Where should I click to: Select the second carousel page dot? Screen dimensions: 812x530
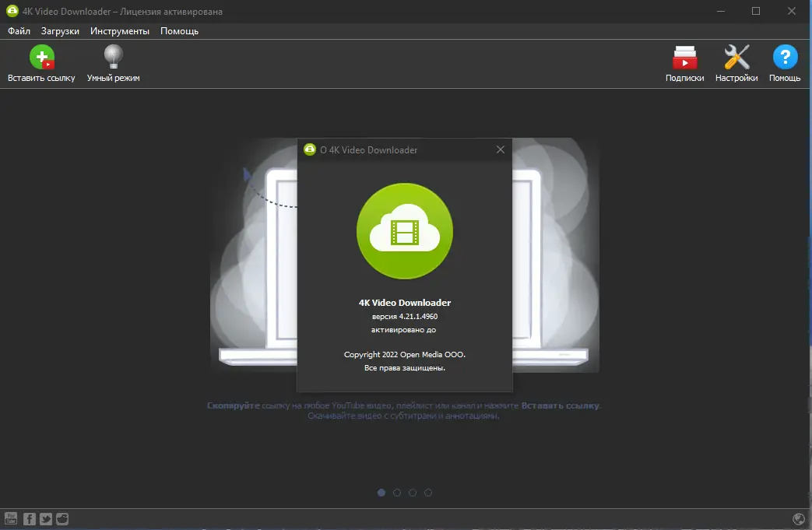tap(397, 493)
